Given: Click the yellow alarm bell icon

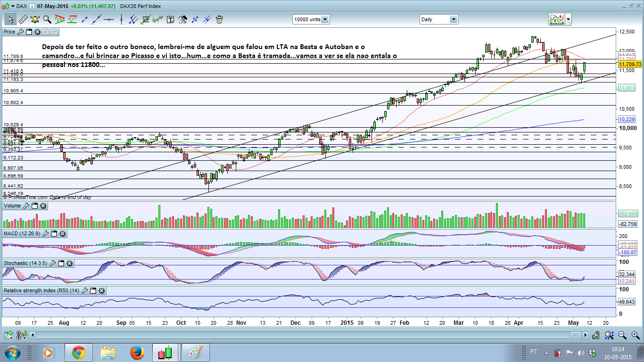Looking at the screenshot, I should [x=35, y=19].
